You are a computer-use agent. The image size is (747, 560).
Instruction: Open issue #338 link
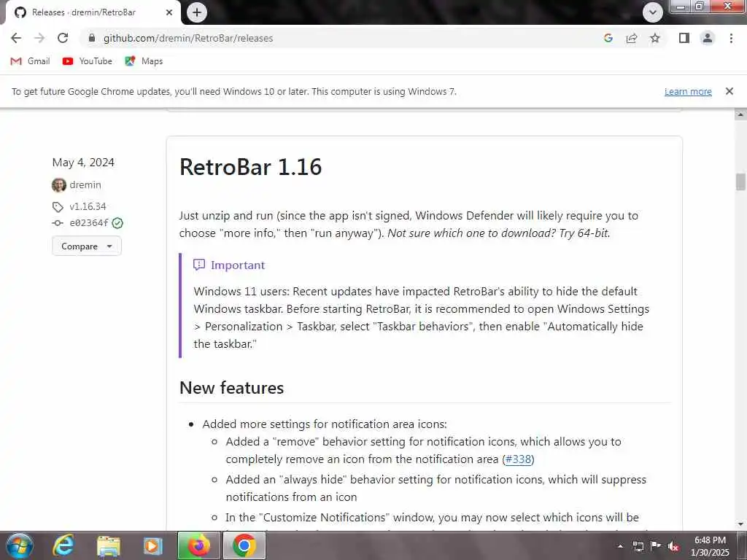pyautogui.click(x=518, y=459)
